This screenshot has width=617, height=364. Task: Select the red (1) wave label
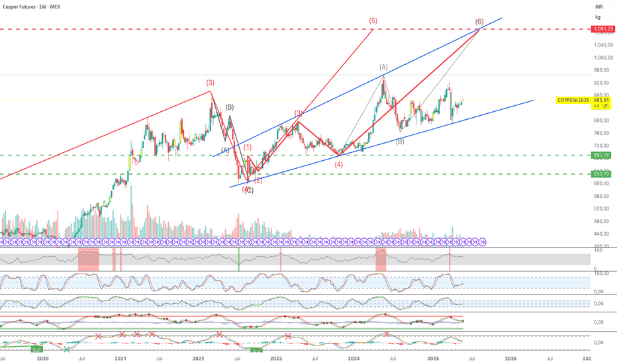pos(248,147)
